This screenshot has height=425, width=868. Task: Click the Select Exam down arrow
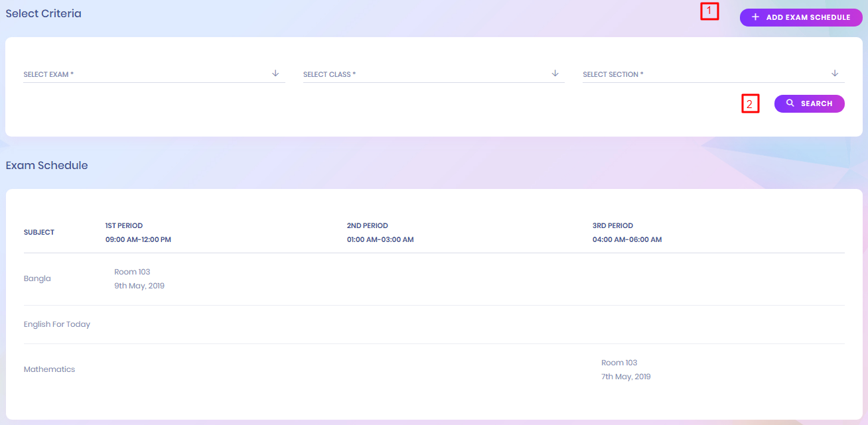[x=275, y=74]
